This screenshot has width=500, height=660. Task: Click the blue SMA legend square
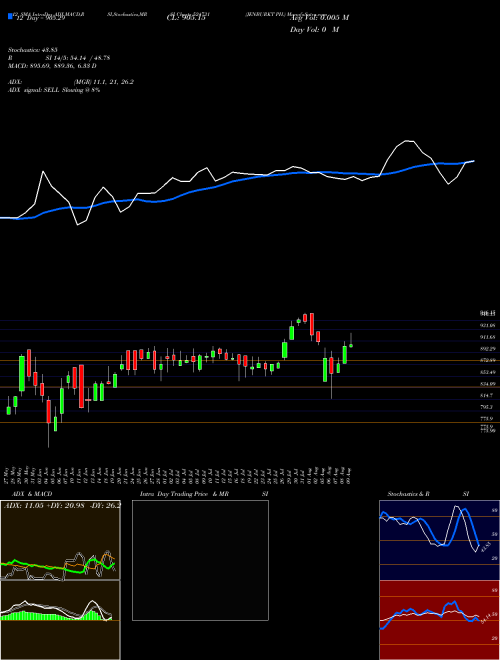(11, 16)
